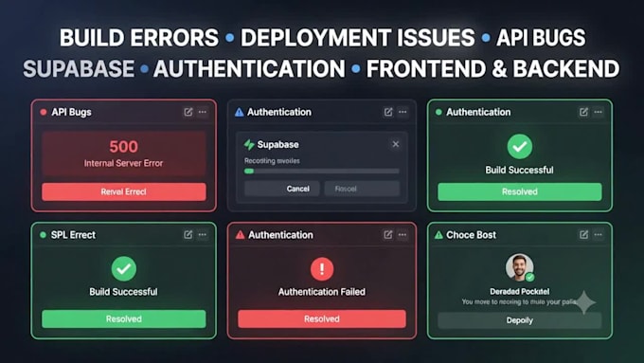644x363 pixels.
Task: Click the green checkmark in SPL Errect card
Action: point(124,268)
